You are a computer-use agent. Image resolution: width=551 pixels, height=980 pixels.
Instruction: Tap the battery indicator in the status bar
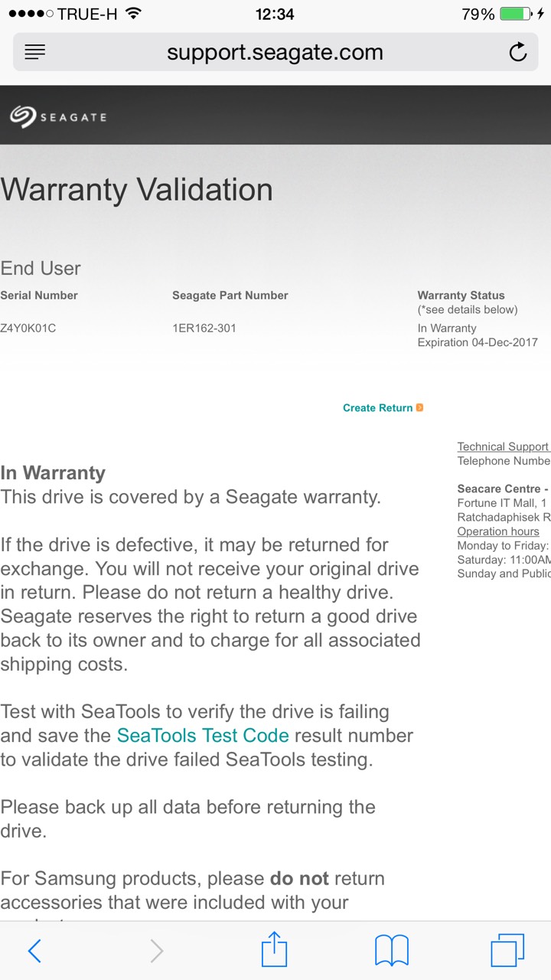click(x=517, y=14)
